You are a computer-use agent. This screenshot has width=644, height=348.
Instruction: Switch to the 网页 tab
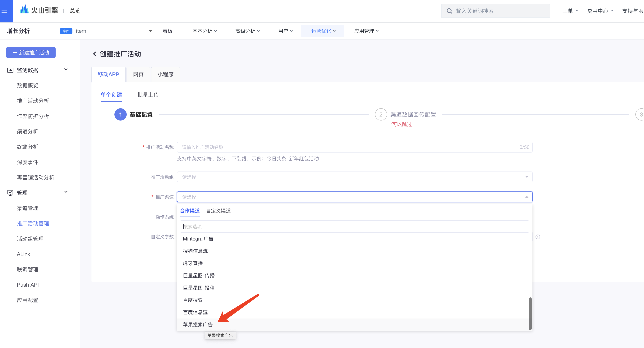[138, 75]
